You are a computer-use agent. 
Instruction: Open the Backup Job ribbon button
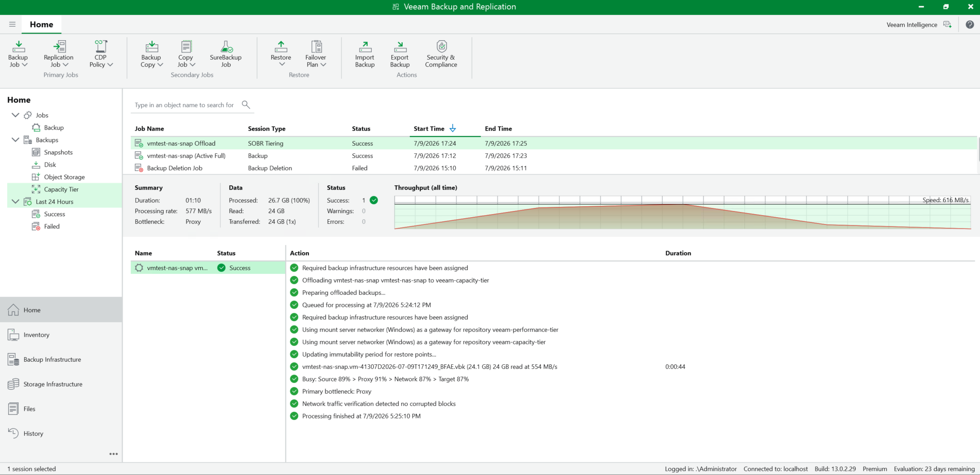pos(18,54)
